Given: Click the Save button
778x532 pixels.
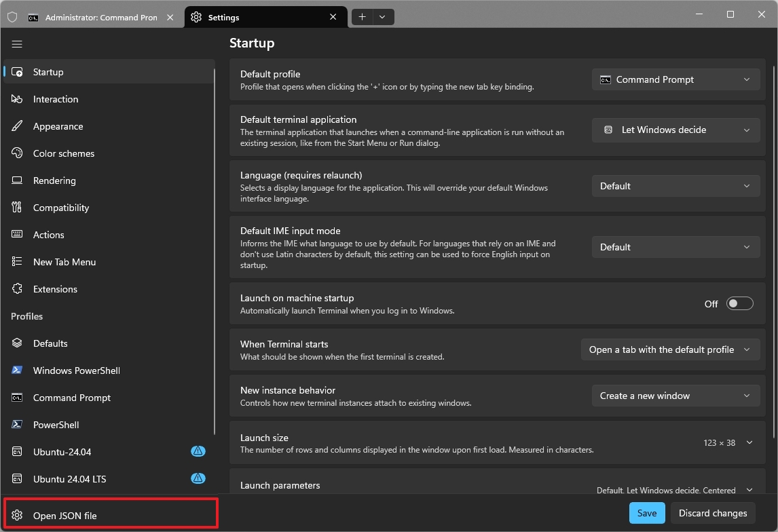Looking at the screenshot, I should (x=646, y=513).
